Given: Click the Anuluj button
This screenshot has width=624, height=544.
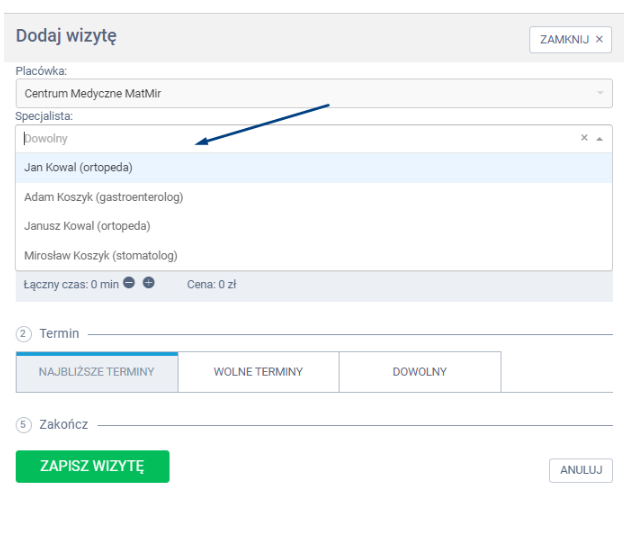Looking at the screenshot, I should pyautogui.click(x=580, y=470).
